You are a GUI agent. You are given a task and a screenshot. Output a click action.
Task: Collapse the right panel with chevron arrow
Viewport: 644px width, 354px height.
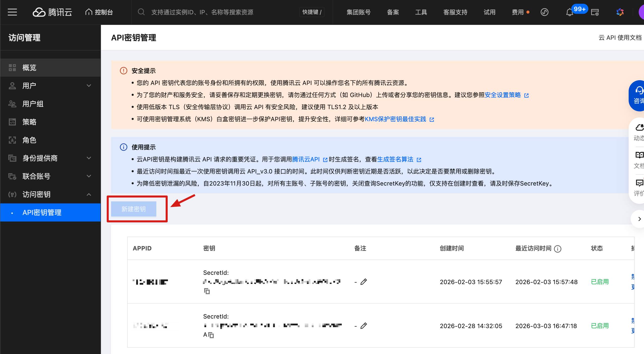[639, 219]
